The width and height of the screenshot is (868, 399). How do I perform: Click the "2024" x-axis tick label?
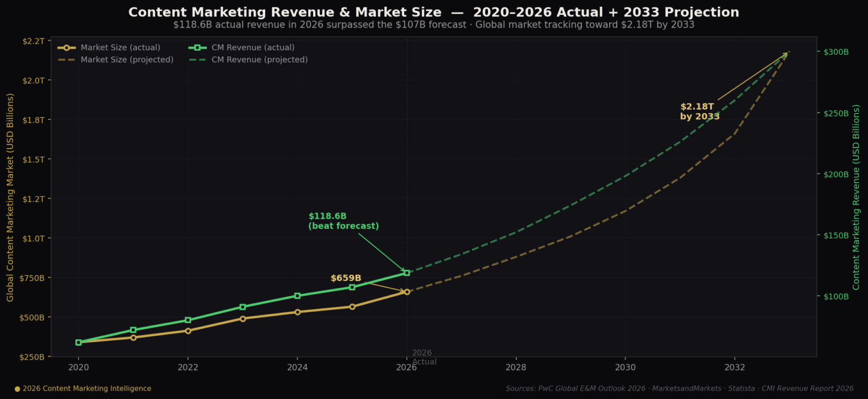pos(297,367)
